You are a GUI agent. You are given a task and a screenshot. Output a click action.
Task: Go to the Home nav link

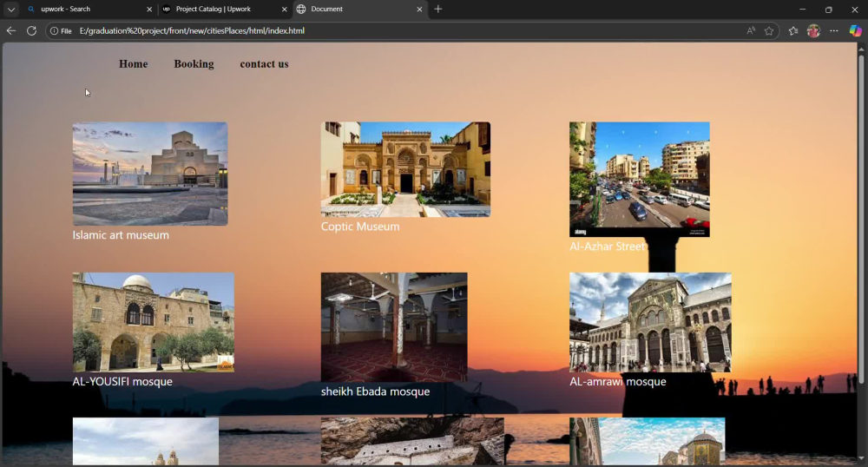pos(134,64)
